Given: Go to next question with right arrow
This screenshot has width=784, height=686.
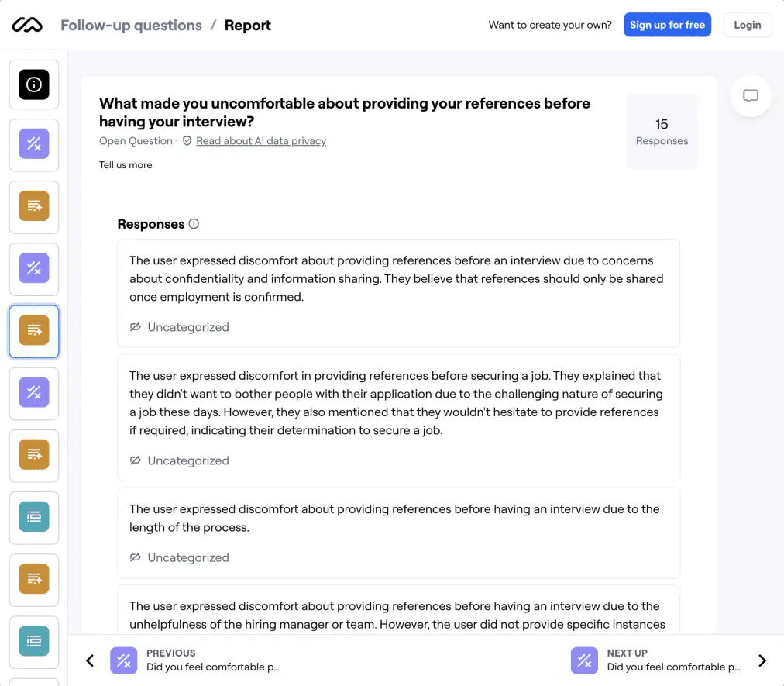Looking at the screenshot, I should [x=762, y=660].
